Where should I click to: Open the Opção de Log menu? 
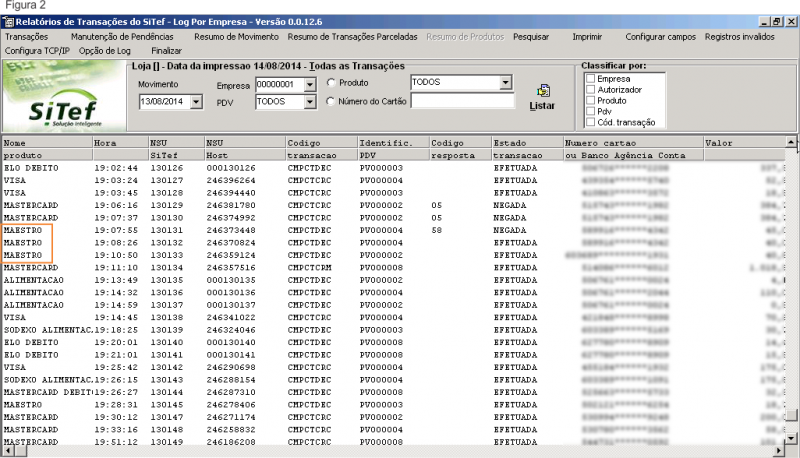tap(105, 50)
